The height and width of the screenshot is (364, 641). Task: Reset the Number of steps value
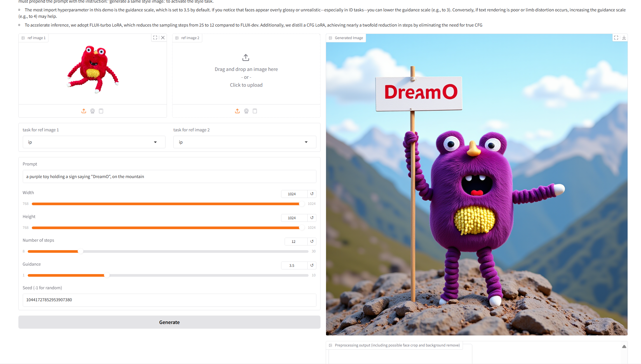pos(312,241)
